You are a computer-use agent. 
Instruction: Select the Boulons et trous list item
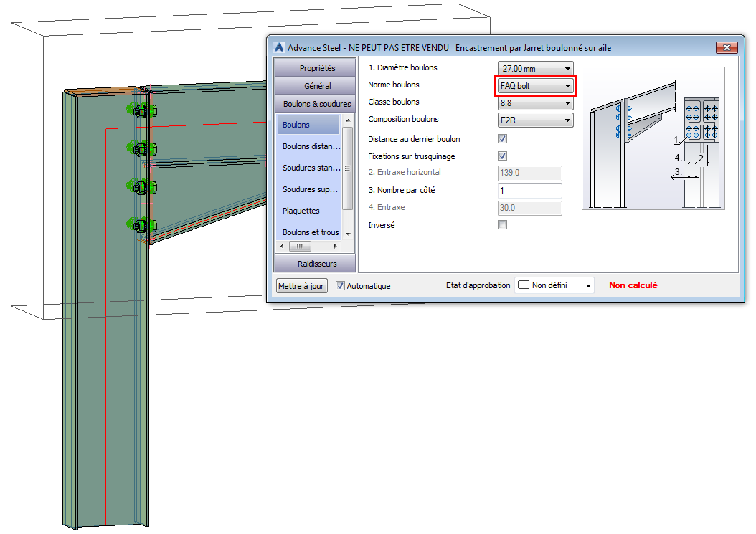311,232
